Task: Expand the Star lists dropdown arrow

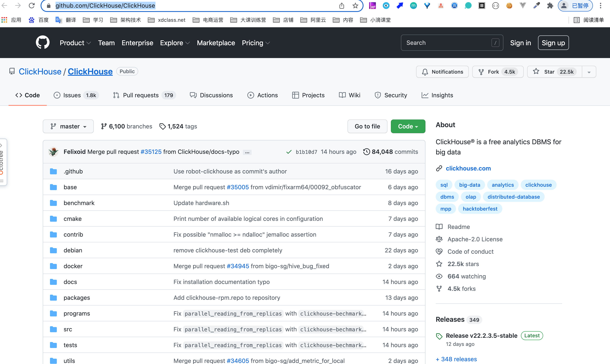Action: [x=589, y=72]
